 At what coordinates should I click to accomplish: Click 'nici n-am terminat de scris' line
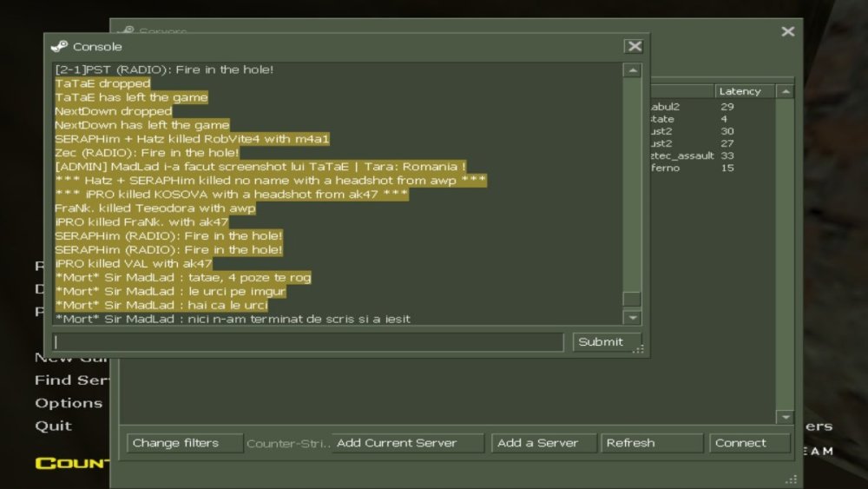(233, 319)
